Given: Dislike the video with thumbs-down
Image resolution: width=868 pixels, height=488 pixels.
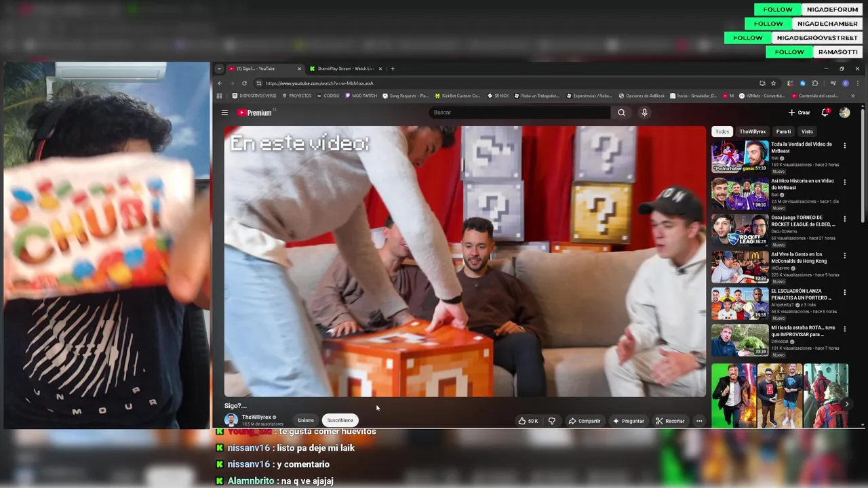Looking at the screenshot, I should pos(551,421).
